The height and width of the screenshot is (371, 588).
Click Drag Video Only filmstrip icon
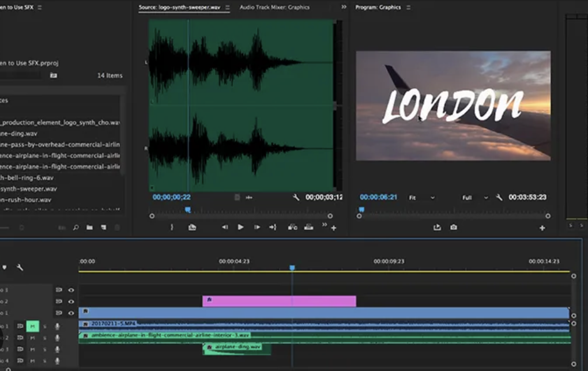(x=237, y=198)
